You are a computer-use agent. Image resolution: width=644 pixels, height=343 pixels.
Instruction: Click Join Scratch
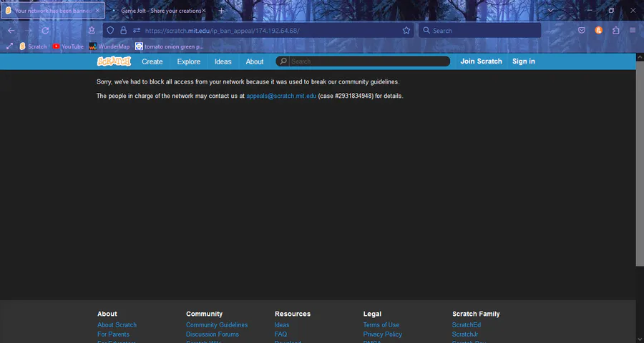pos(481,61)
